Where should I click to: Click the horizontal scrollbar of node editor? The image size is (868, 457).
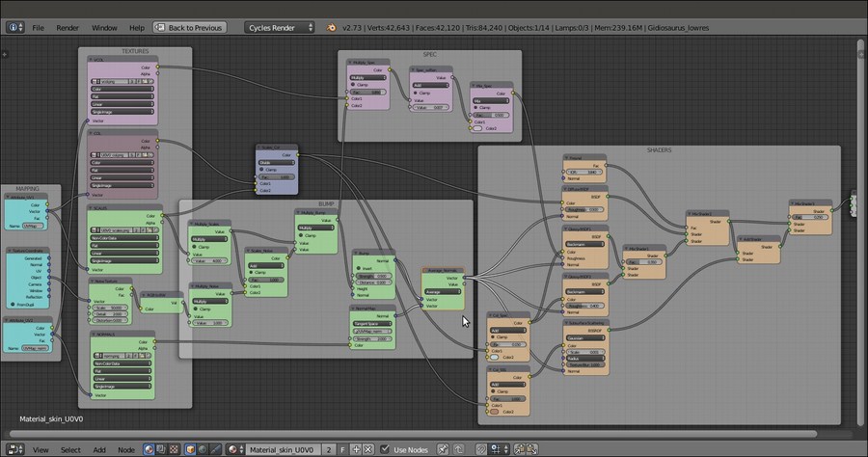coord(413,434)
